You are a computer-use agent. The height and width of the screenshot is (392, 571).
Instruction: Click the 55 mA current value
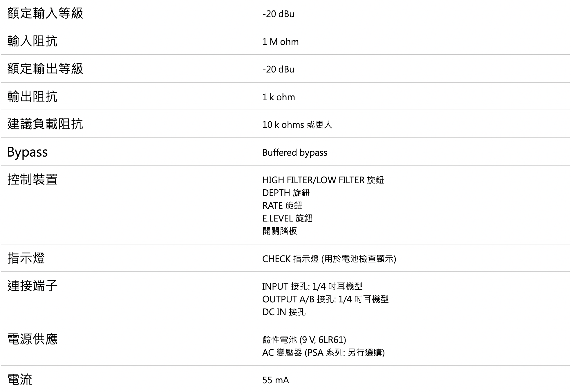click(x=276, y=380)
